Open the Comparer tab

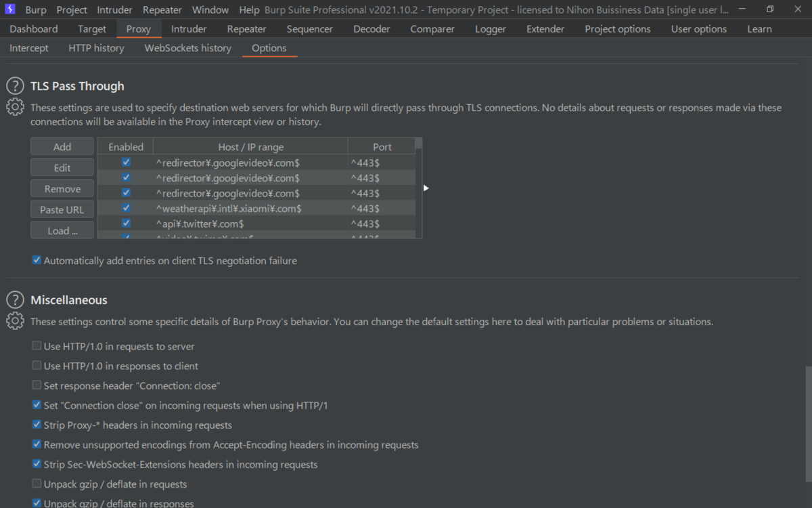click(x=432, y=29)
